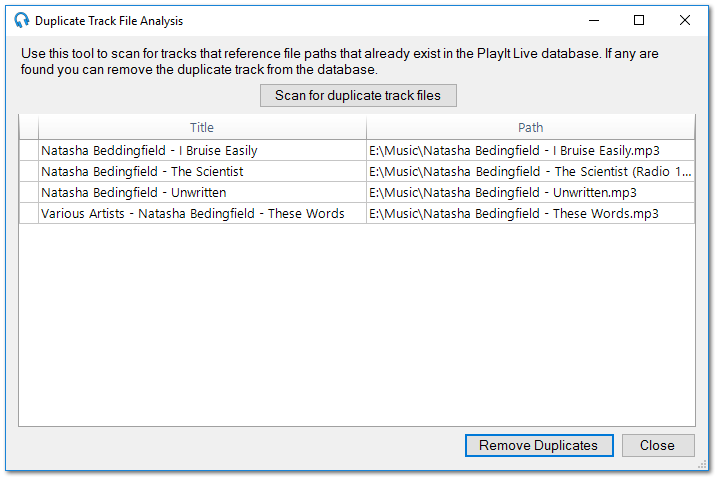The width and height of the screenshot is (718, 480).
Task: Close window with the title bar X
Action: tap(685, 21)
